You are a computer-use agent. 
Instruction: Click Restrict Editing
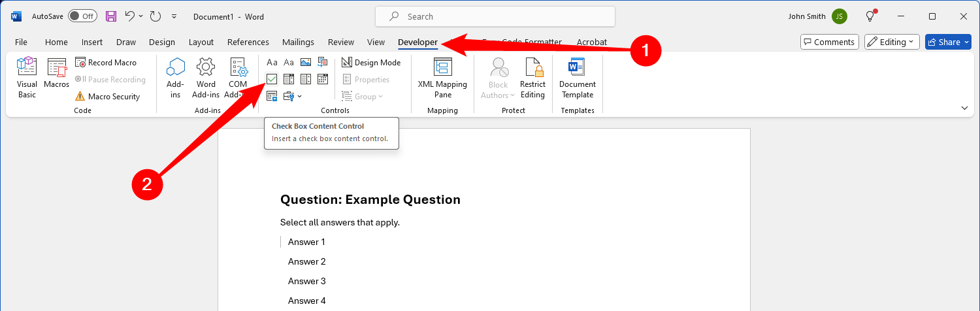click(532, 78)
